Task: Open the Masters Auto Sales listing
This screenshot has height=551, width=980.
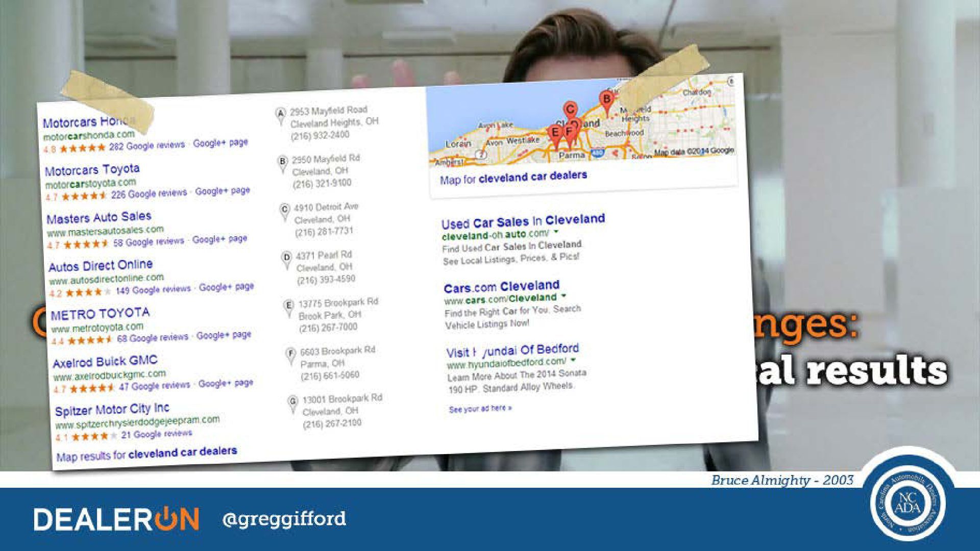Action: (99, 218)
